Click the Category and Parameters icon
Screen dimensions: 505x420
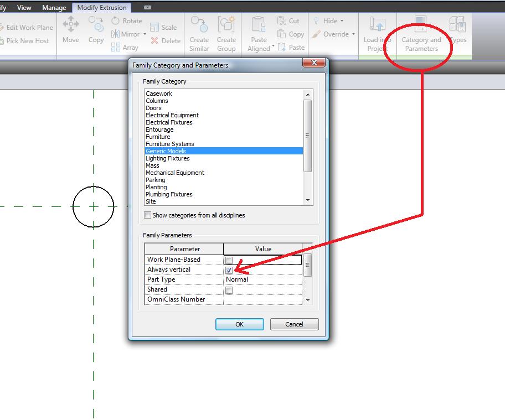coord(420,24)
